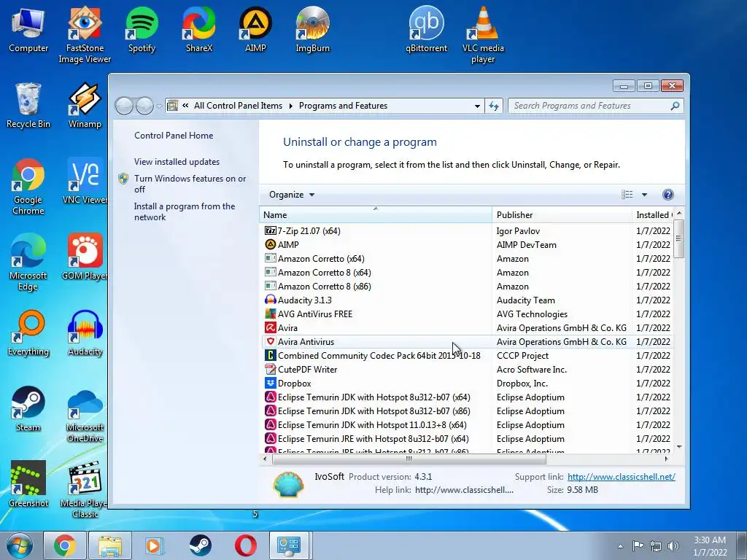Click the Control Panel taskbar button
Image resolution: width=747 pixels, height=560 pixels.
click(289, 545)
